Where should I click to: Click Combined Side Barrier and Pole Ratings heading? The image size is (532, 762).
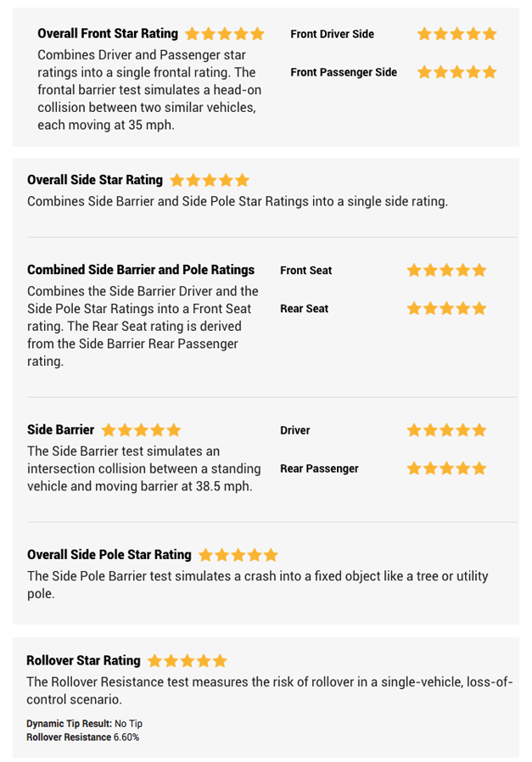(141, 270)
